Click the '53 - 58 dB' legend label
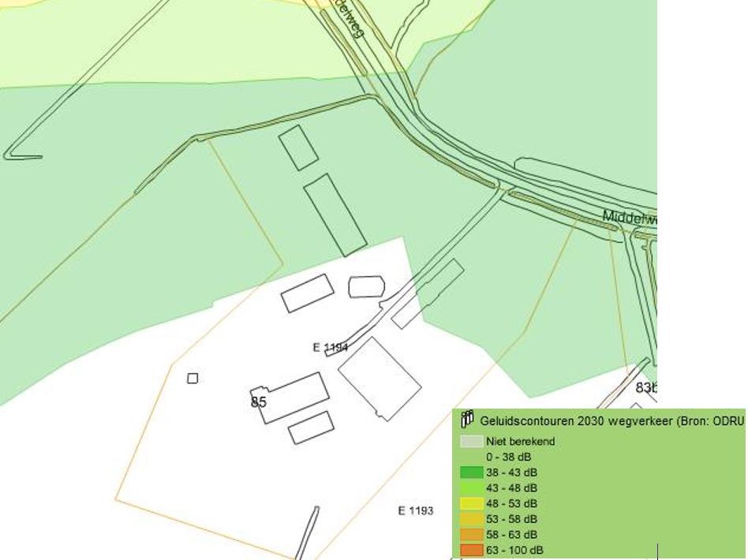The height and width of the screenshot is (560, 748). (x=511, y=519)
